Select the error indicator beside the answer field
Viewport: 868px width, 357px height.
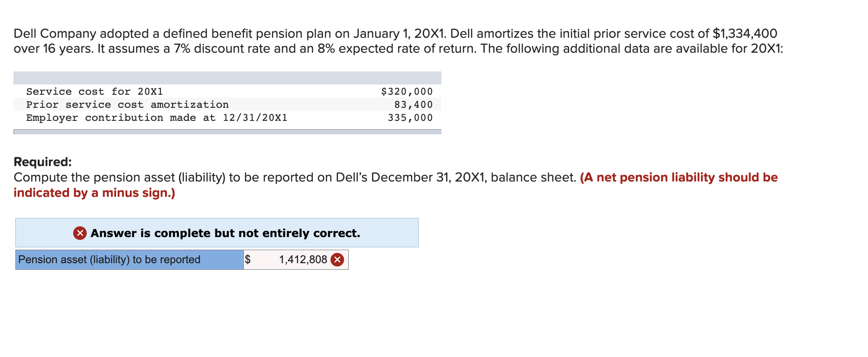click(x=338, y=259)
